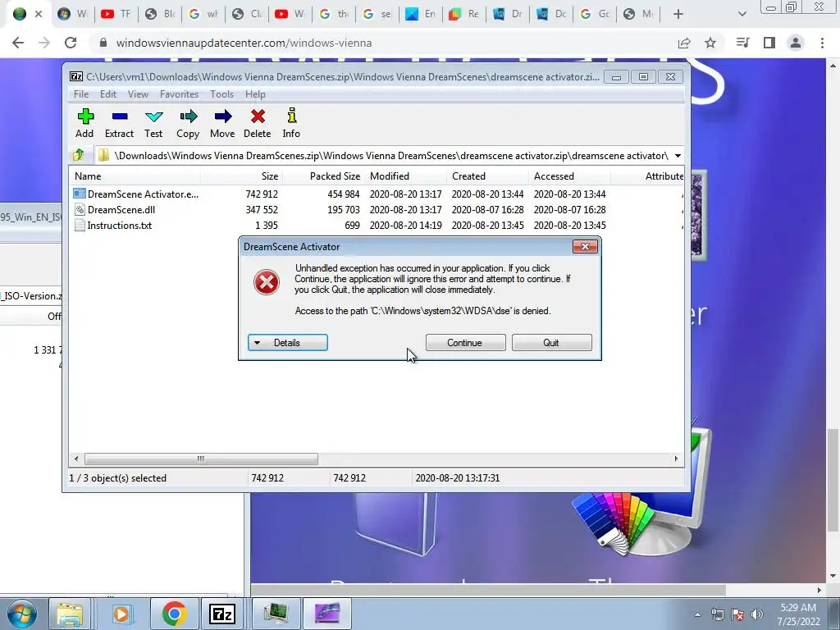The image size is (840, 630).
Task: Click the Chrome forward arrow
Action: [44, 43]
